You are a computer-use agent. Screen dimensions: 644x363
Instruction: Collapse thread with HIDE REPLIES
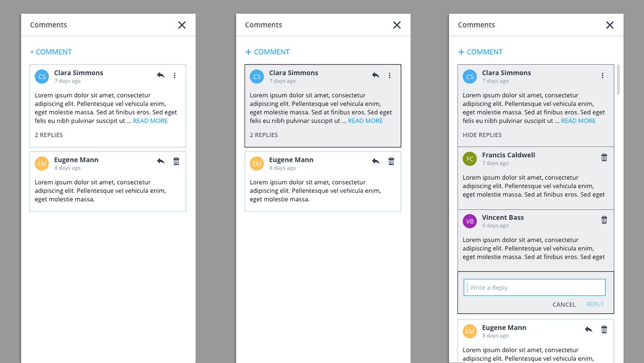pos(482,135)
